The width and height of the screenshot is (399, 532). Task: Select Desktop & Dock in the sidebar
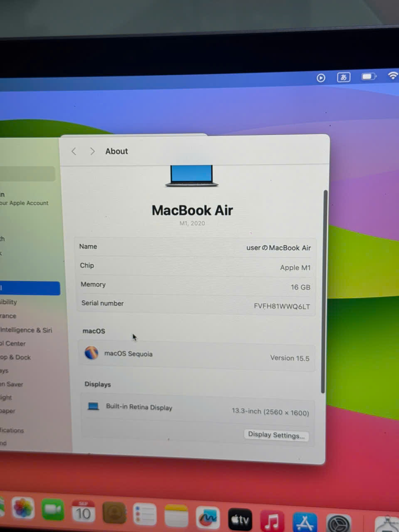point(15,357)
